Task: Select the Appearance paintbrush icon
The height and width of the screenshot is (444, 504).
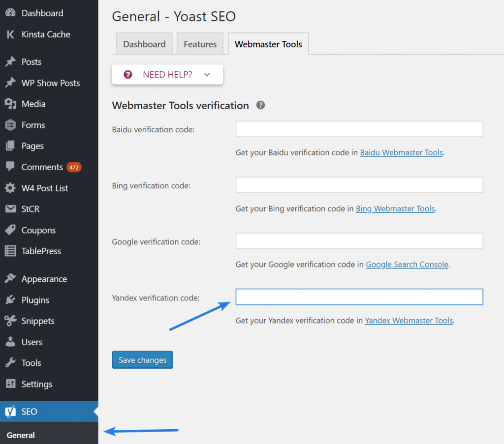Action: [x=11, y=278]
